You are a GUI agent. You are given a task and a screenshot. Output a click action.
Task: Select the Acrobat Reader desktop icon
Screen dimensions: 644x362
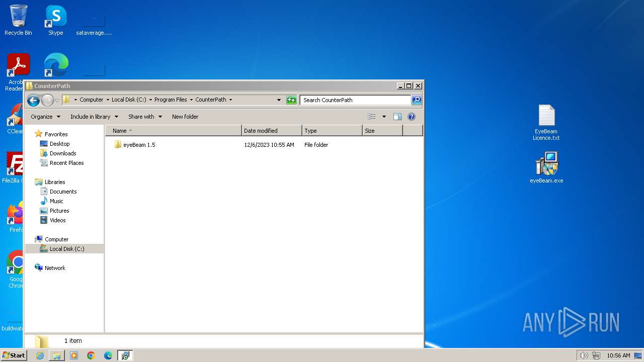point(15,72)
